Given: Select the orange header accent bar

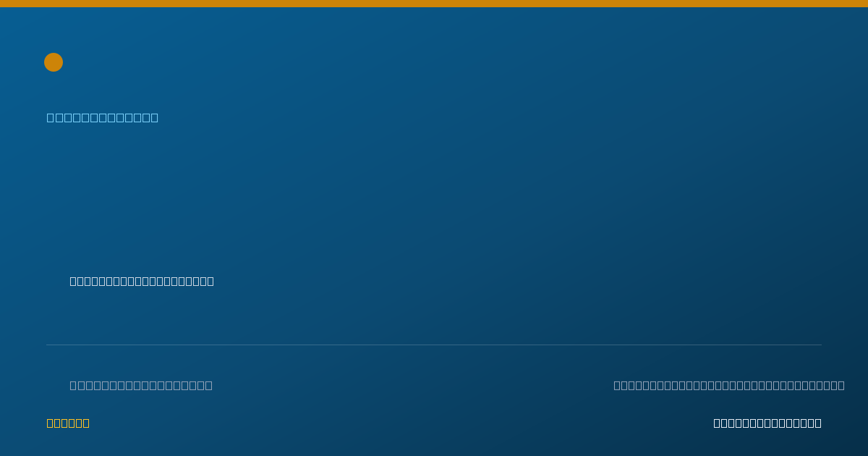Looking at the screenshot, I should point(434,4).
